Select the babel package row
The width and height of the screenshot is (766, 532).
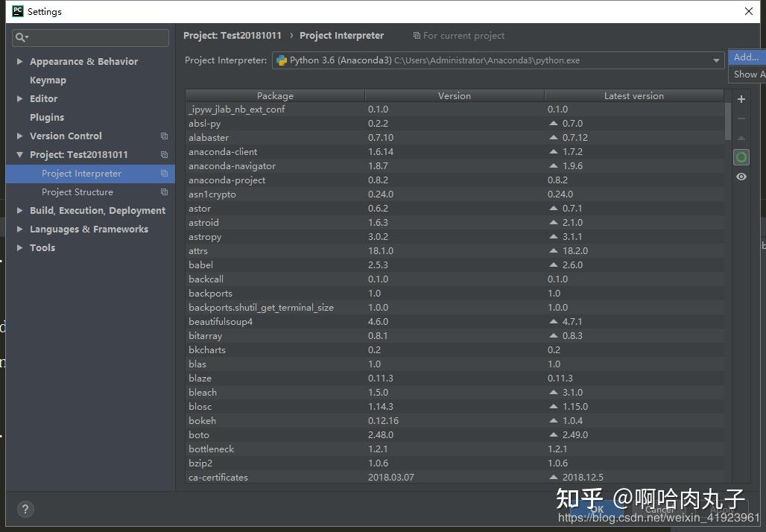pyautogui.click(x=455, y=265)
